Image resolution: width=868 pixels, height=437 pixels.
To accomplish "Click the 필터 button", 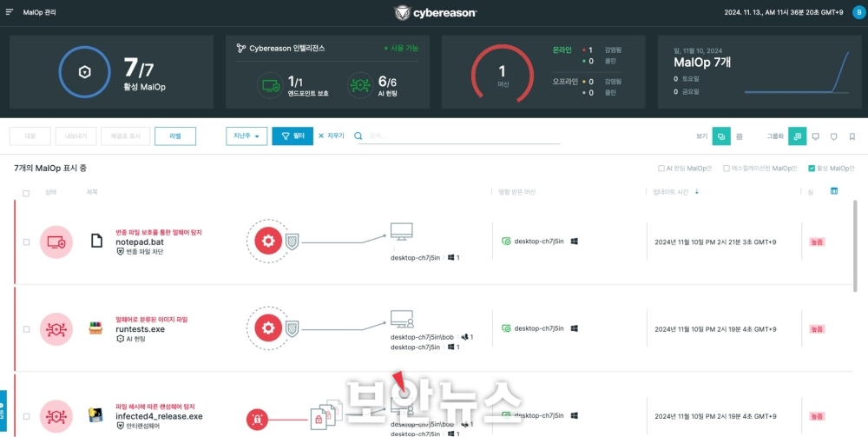I will (293, 136).
